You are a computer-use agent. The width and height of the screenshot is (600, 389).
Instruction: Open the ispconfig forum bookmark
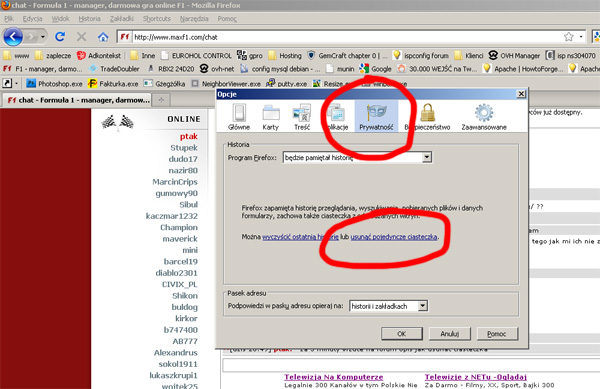click(421, 55)
